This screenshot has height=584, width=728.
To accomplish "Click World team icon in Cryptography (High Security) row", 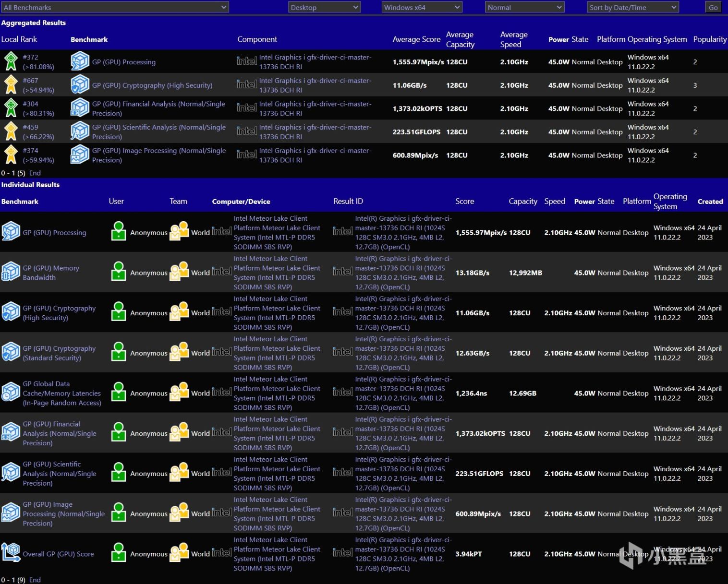I will point(180,311).
